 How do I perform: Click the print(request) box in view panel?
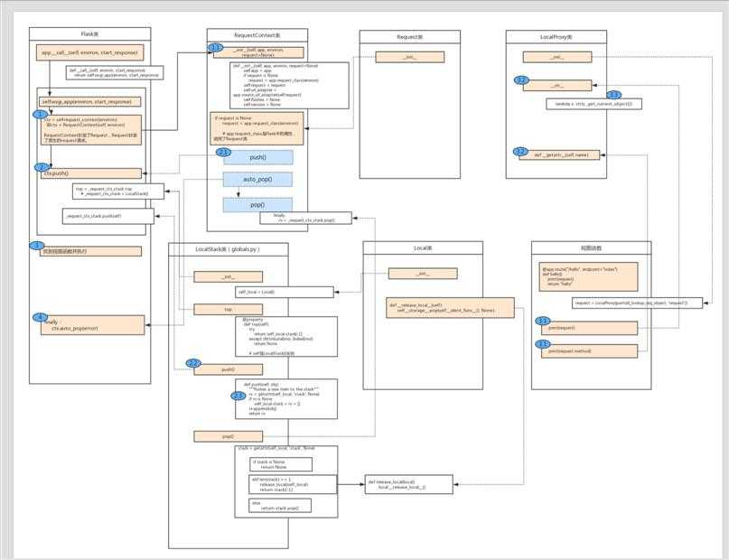pyautogui.click(x=590, y=328)
